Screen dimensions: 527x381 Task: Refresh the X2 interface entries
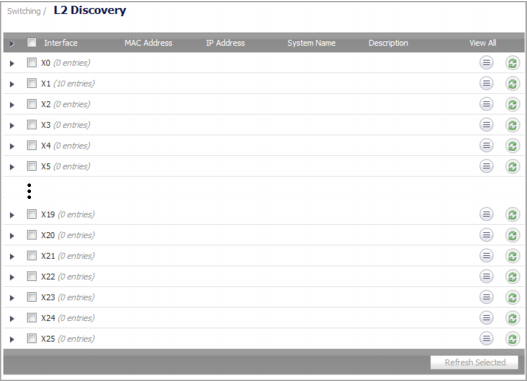(512, 104)
